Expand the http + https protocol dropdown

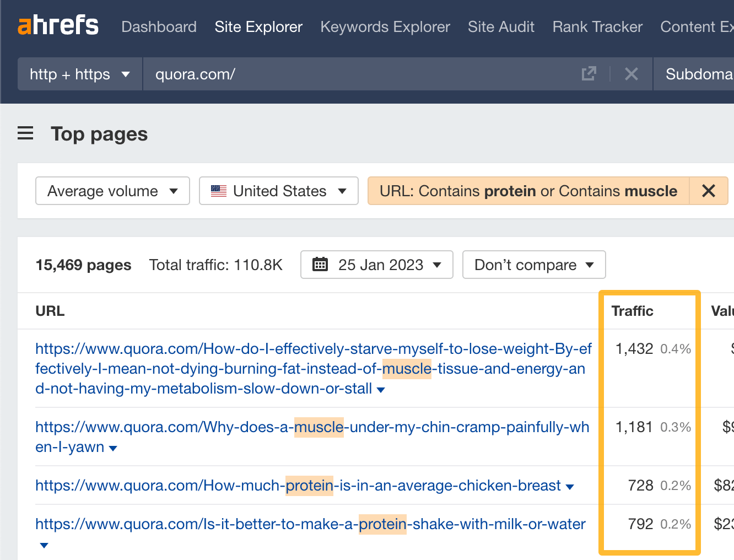(79, 74)
